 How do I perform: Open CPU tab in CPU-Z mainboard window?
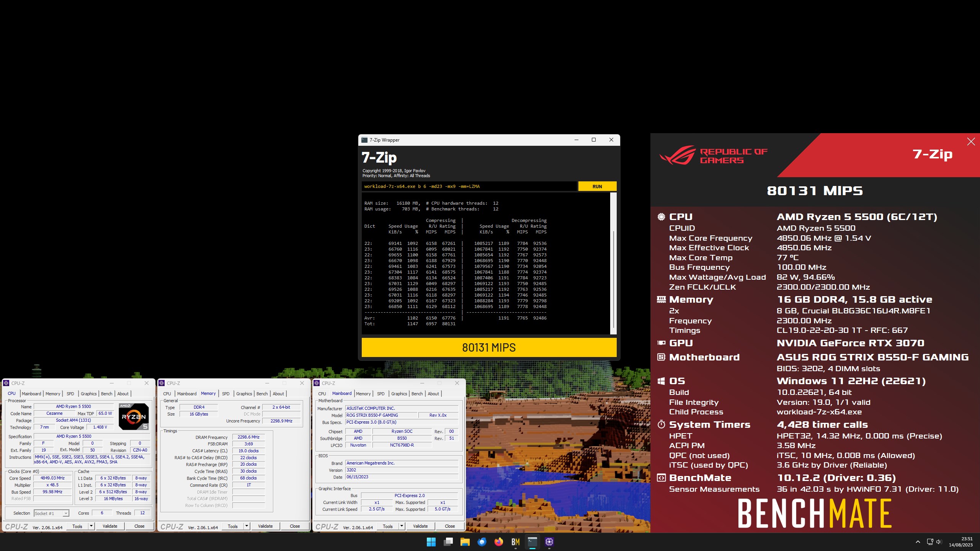[322, 394]
